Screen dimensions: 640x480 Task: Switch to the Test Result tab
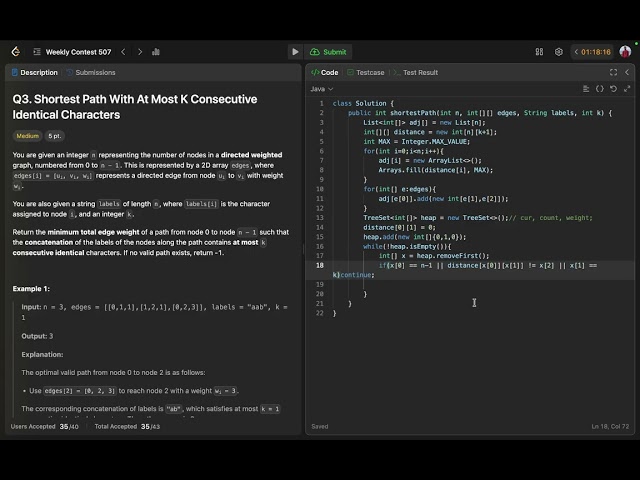tap(416, 72)
